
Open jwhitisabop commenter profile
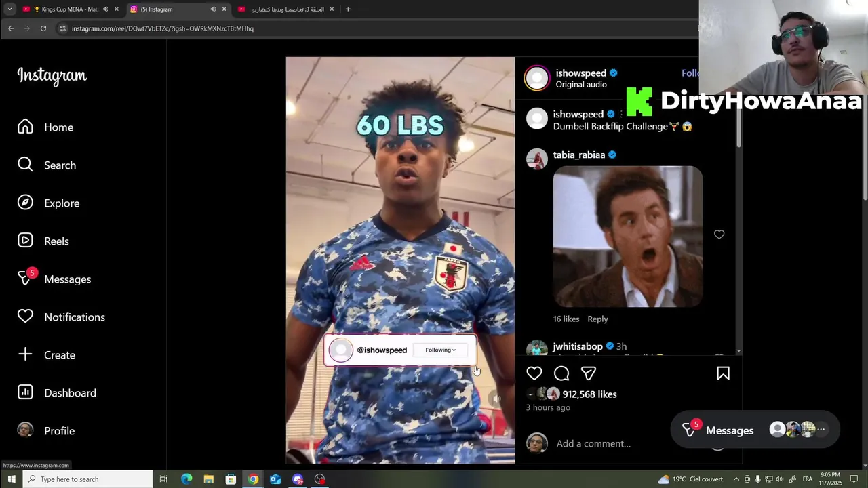pyautogui.click(x=578, y=346)
